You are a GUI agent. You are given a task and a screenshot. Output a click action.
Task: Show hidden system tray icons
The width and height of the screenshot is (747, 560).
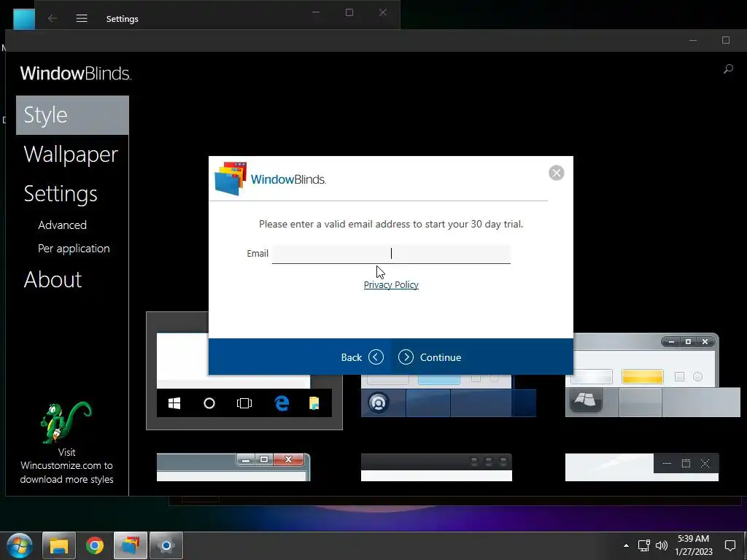pos(626,545)
